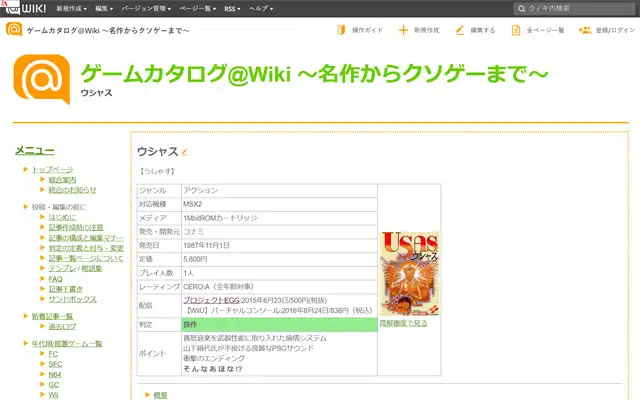The image size is (640, 400).
Task: Open テンプレ / 略語集 link
Action: (x=75, y=268)
